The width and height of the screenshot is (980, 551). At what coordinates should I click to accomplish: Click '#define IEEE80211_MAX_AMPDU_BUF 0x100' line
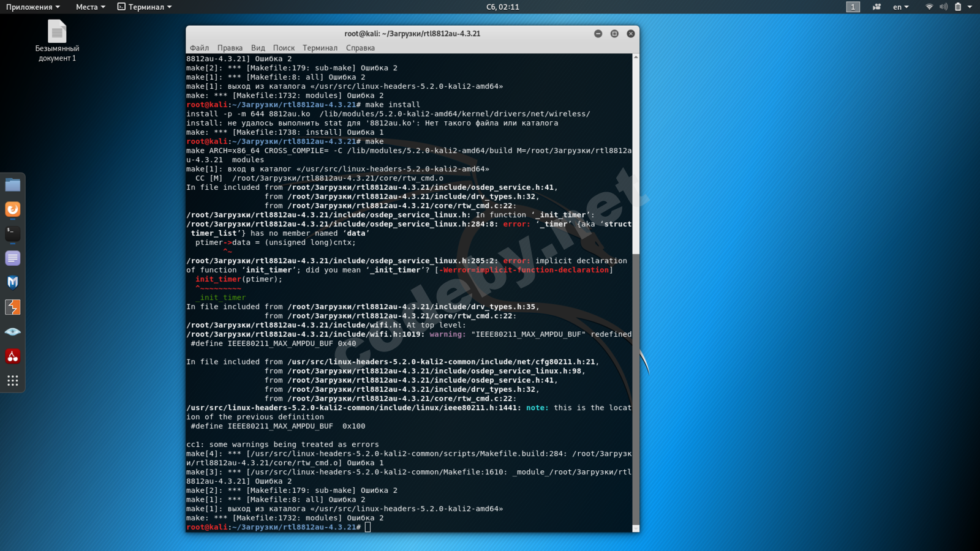point(278,426)
